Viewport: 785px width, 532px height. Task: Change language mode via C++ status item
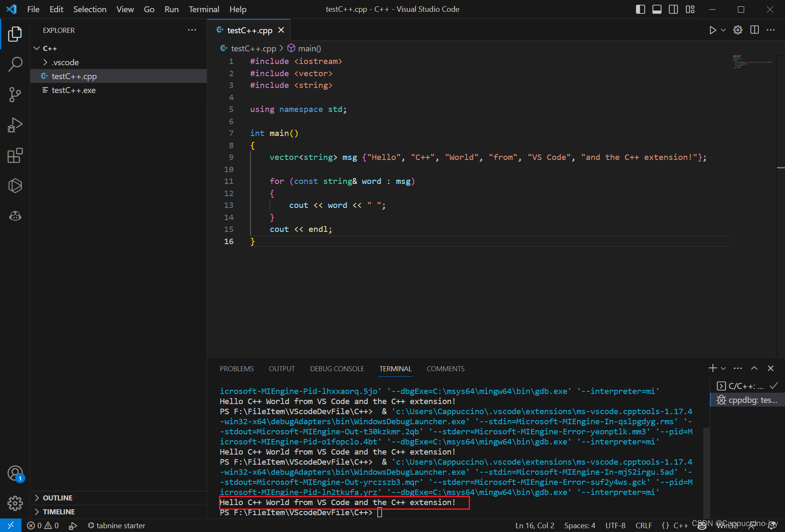click(x=680, y=525)
